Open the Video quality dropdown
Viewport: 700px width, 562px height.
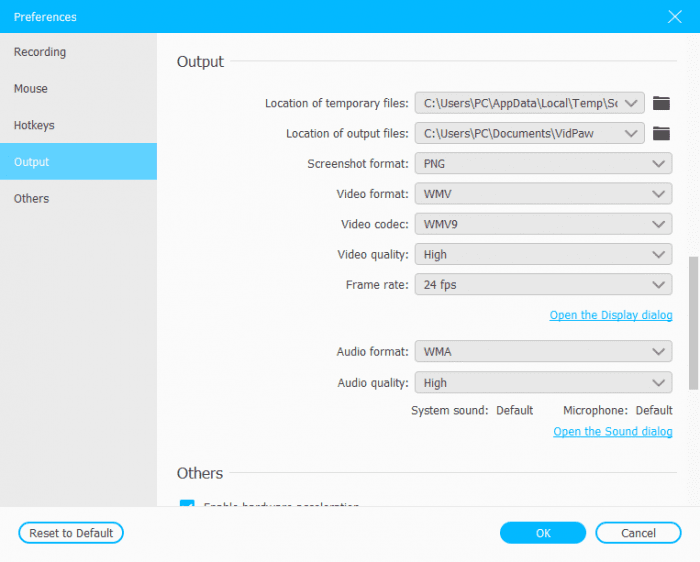click(543, 254)
